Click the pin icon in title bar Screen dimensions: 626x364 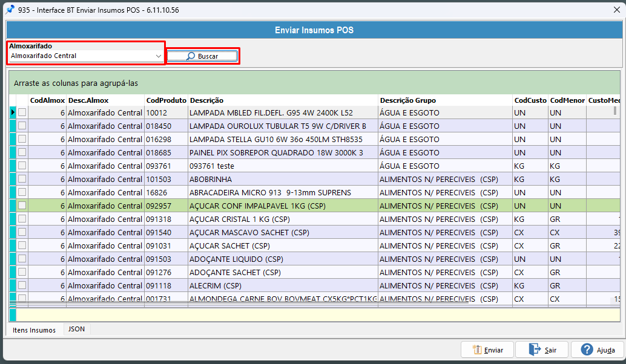[10, 10]
